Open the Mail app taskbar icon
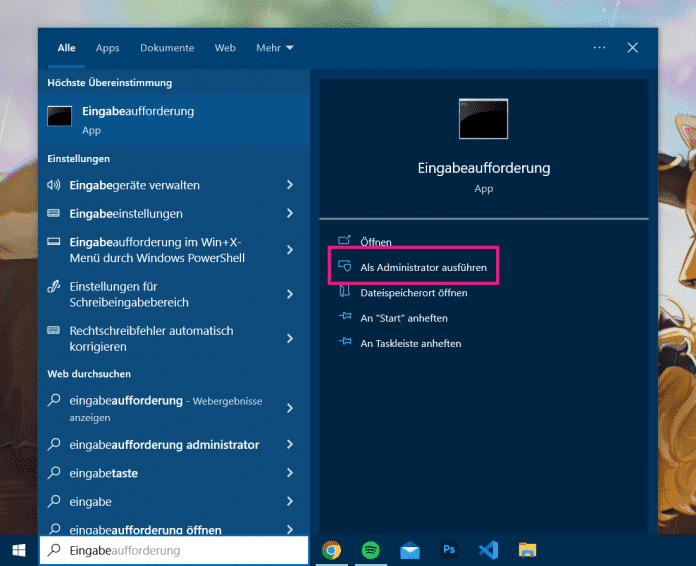Screen dimensions: 696x566 click(x=409, y=550)
